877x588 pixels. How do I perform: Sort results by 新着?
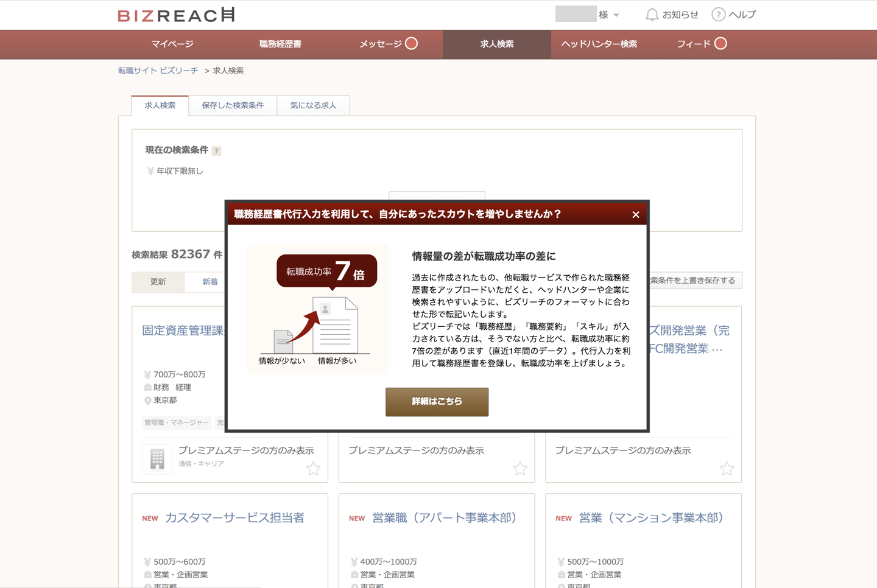click(210, 282)
